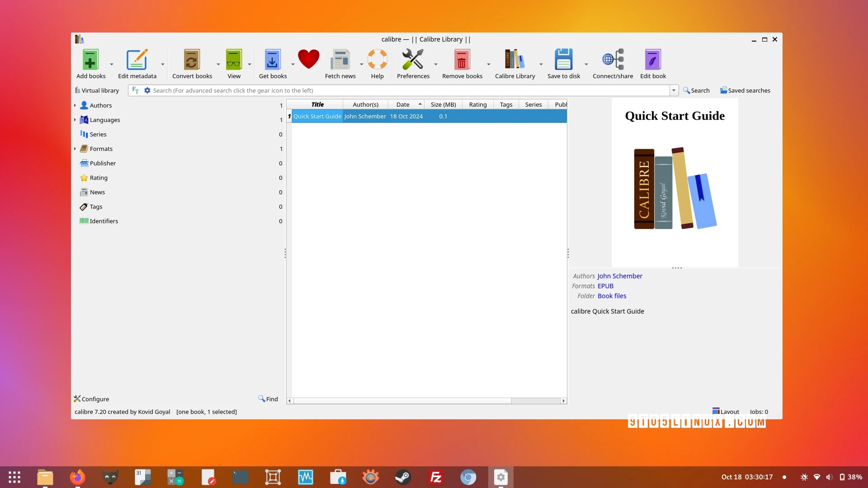Sort by the Author(s) column header
868x488 pixels.
pos(365,104)
